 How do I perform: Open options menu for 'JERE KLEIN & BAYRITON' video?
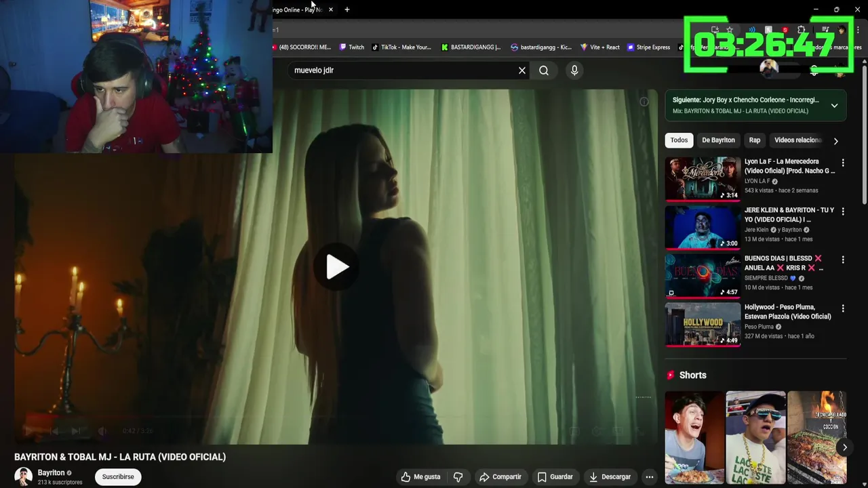point(843,211)
